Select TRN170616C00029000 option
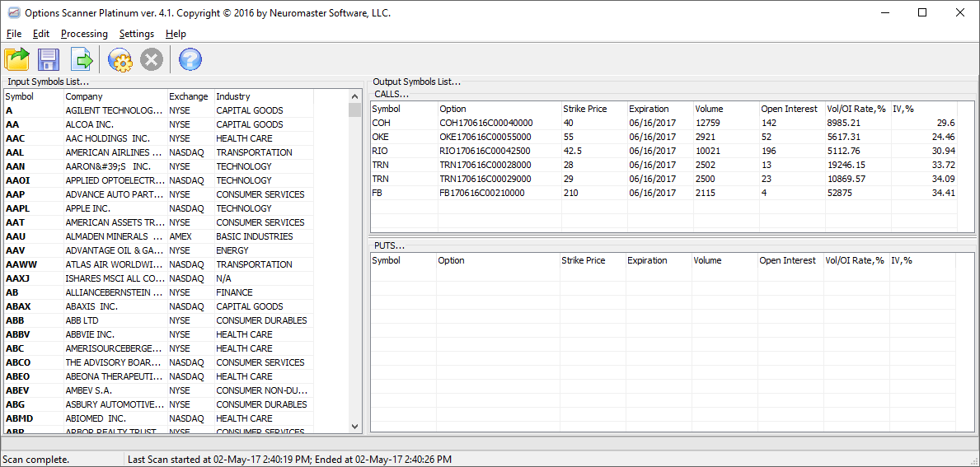The height and width of the screenshot is (467, 980). pyautogui.click(x=485, y=180)
